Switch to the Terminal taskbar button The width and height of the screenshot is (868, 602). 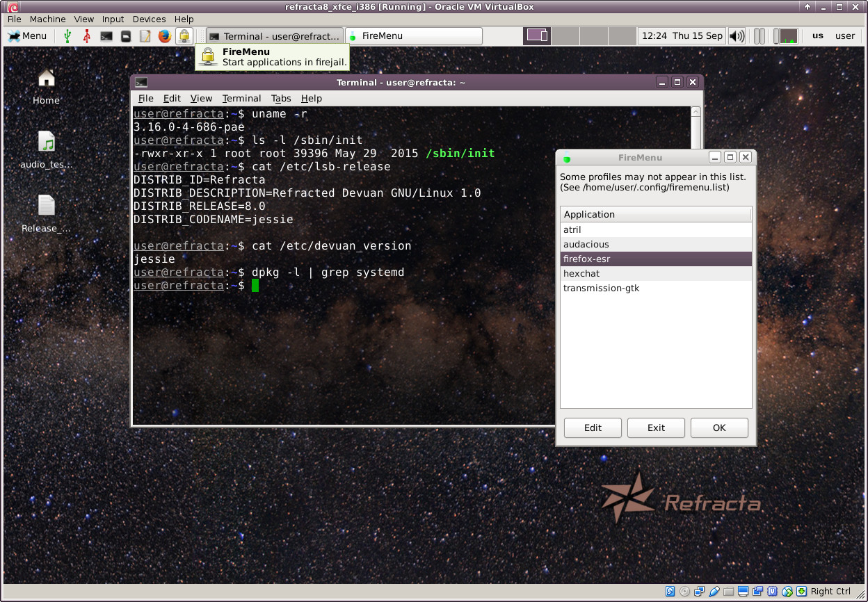(275, 36)
